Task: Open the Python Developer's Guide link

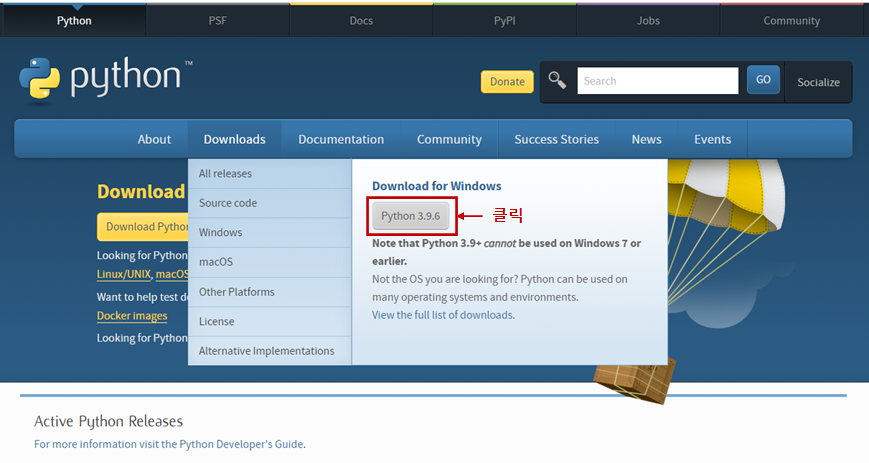Action: [x=241, y=444]
